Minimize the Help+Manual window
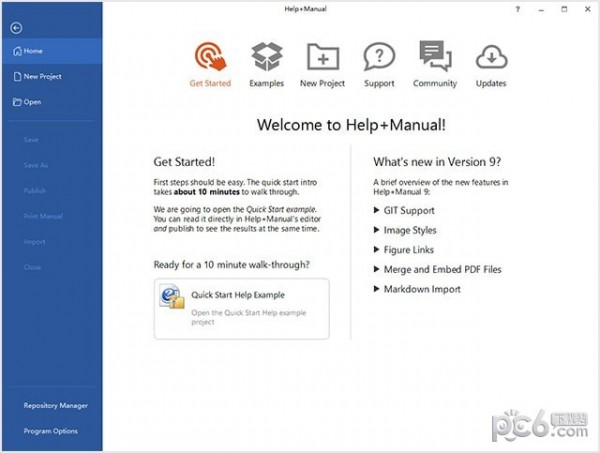The width and height of the screenshot is (600, 453). [x=541, y=9]
